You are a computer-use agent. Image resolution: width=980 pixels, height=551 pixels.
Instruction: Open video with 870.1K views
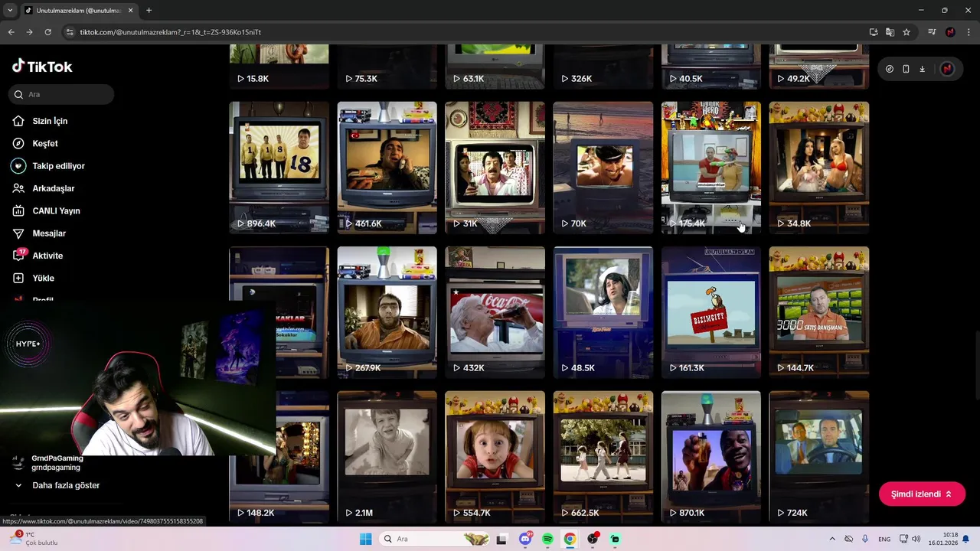(711, 457)
